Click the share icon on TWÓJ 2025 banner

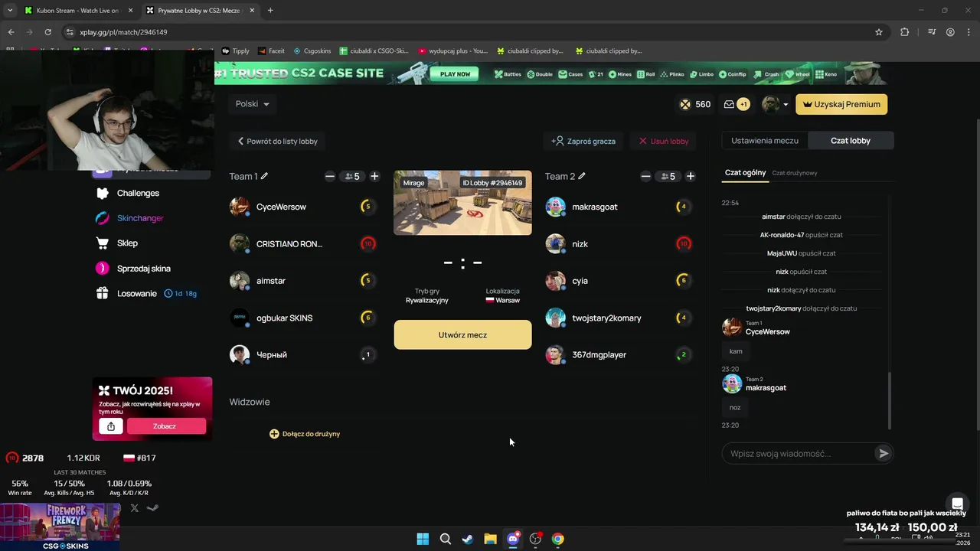point(111,426)
